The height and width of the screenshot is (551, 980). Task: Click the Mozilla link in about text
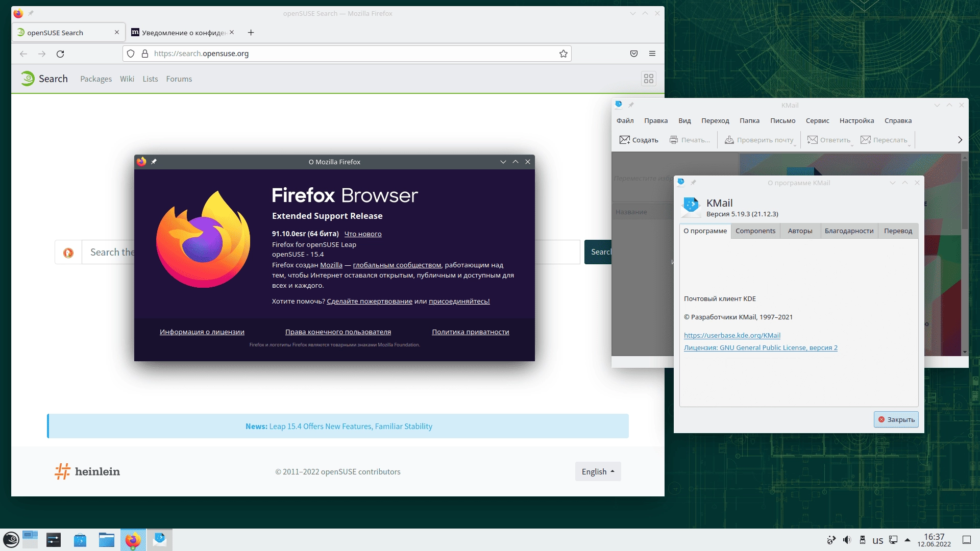pyautogui.click(x=331, y=265)
